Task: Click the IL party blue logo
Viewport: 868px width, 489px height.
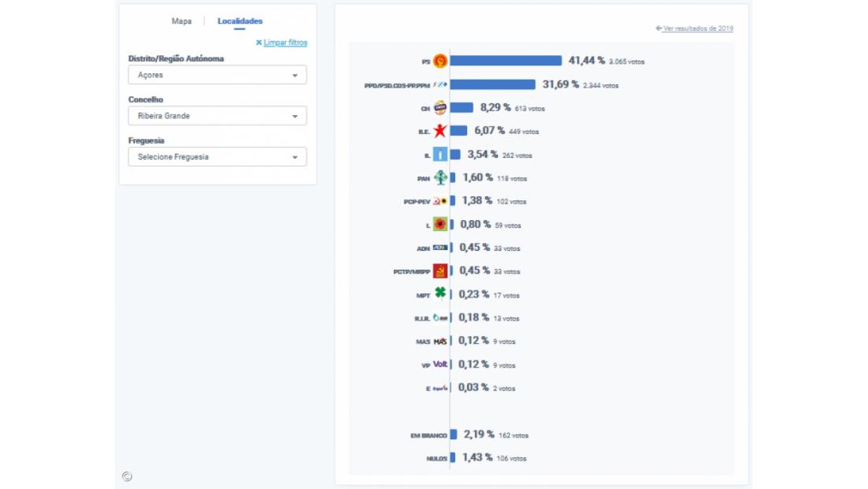Action: 440,155
